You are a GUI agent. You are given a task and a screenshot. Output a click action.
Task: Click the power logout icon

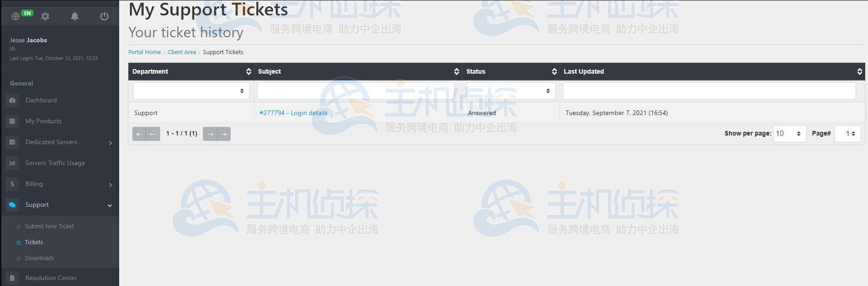tap(104, 16)
